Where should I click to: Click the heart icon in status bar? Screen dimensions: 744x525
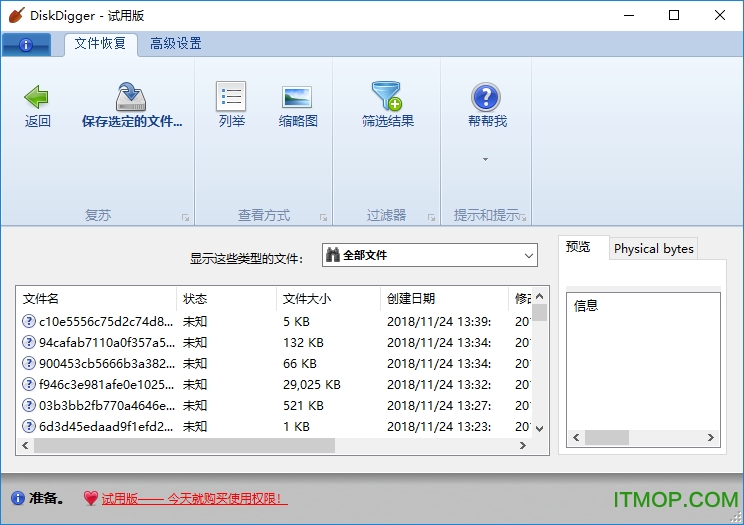(91, 498)
